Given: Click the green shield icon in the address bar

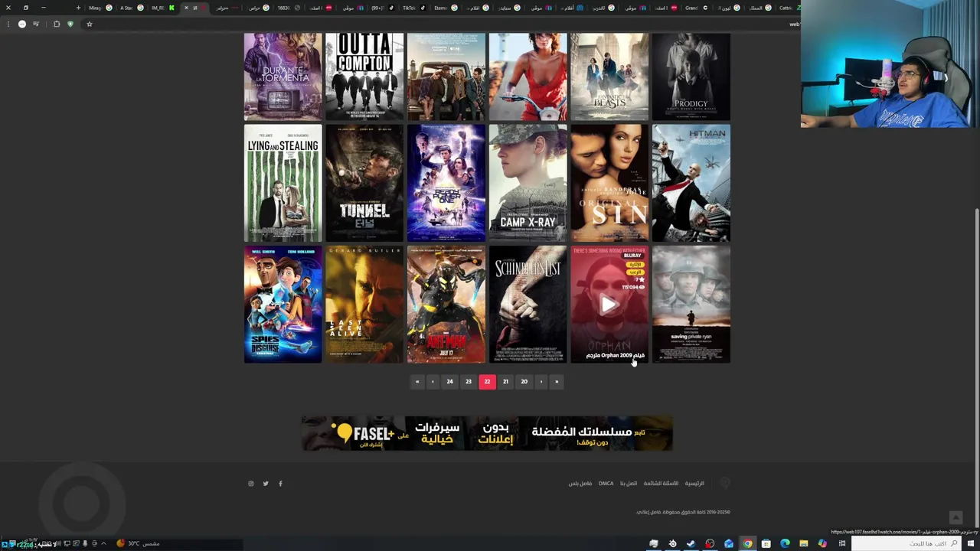Looking at the screenshot, I should pyautogui.click(x=70, y=24).
